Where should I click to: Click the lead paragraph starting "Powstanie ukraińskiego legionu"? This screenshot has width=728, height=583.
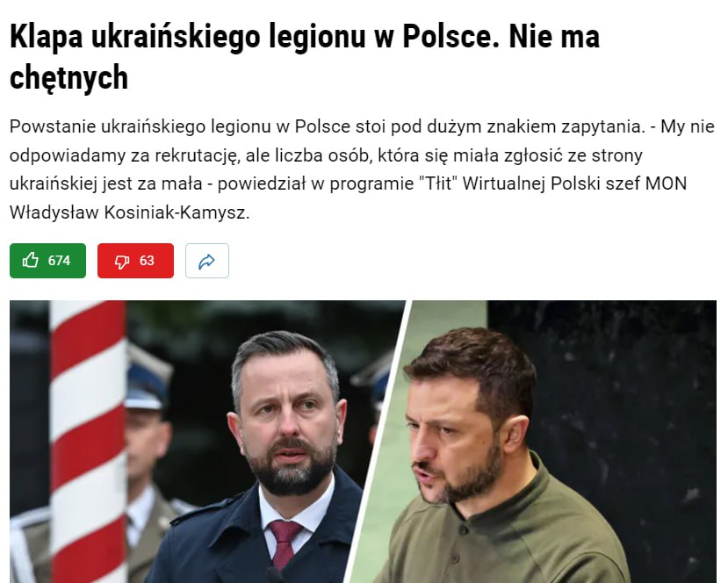(x=362, y=169)
